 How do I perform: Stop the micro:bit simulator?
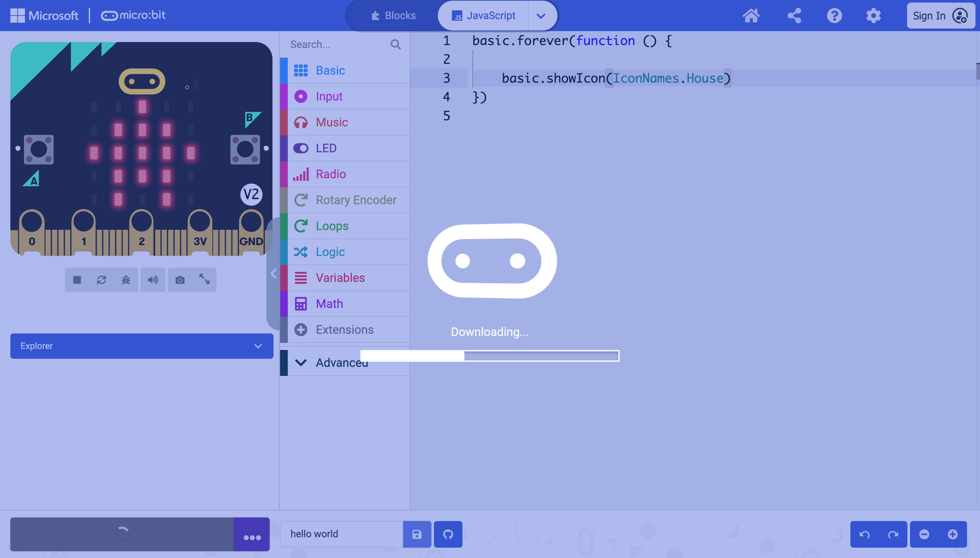(77, 280)
